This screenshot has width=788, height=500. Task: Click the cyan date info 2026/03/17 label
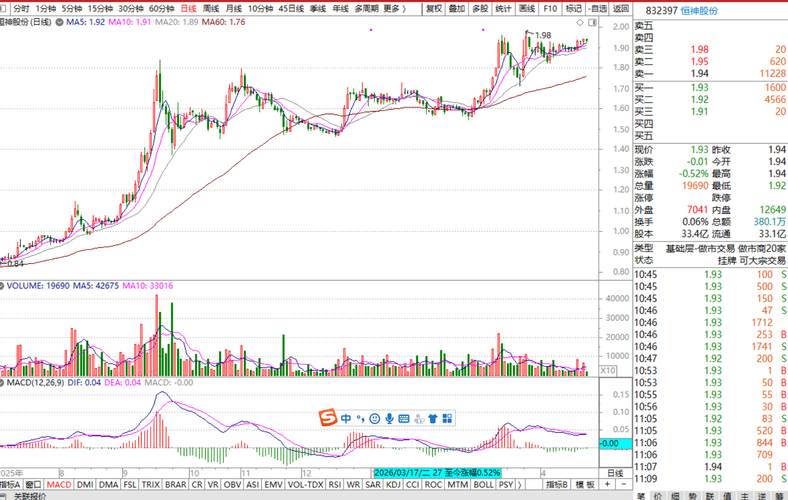click(437, 473)
